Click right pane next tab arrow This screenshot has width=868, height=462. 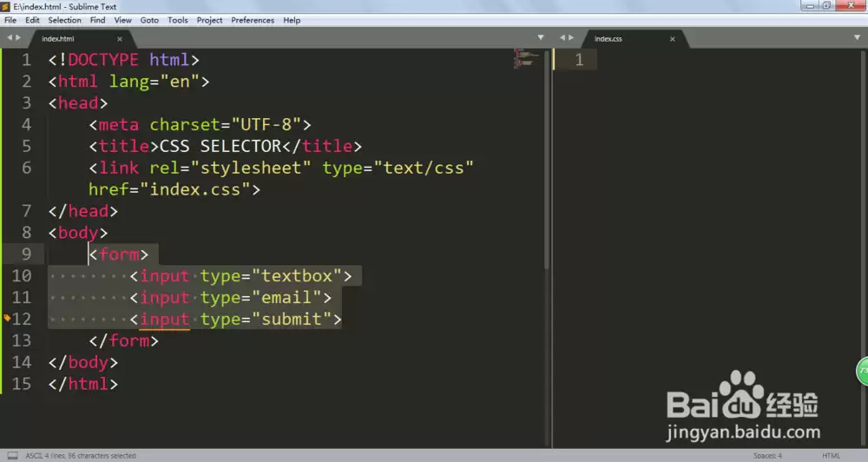[x=571, y=37]
